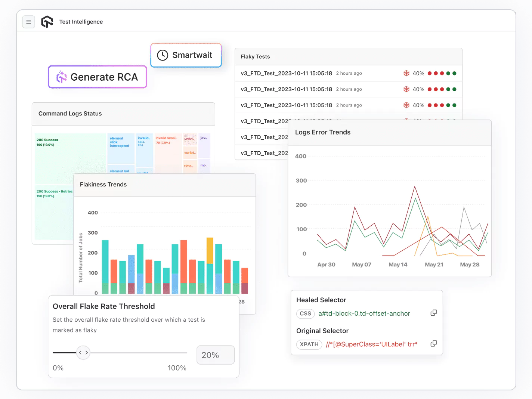The image size is (532, 399).
Task: Click flaky snowflake icon in first test row
Action: [406, 73]
